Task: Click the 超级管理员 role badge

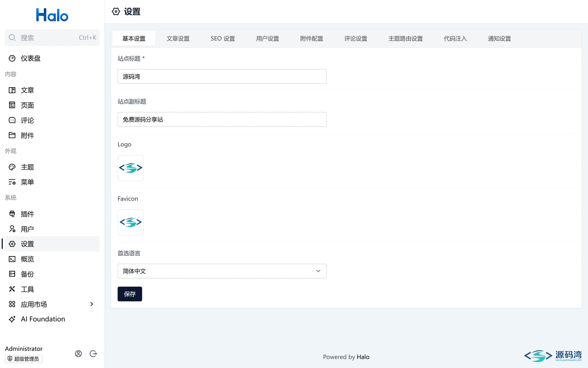Action: pyautogui.click(x=24, y=359)
